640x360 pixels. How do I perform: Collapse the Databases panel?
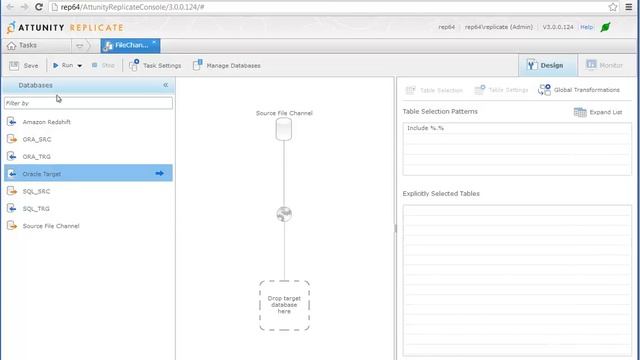166,85
